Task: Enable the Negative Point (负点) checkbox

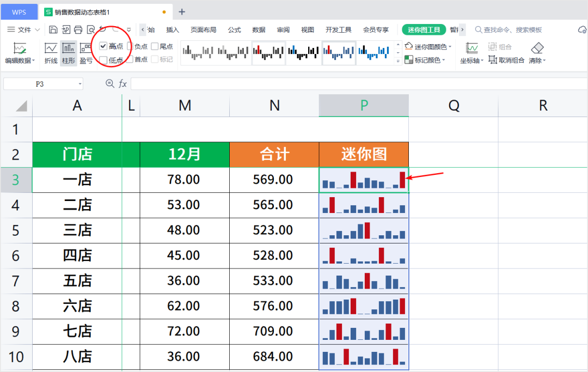Action: coord(130,46)
